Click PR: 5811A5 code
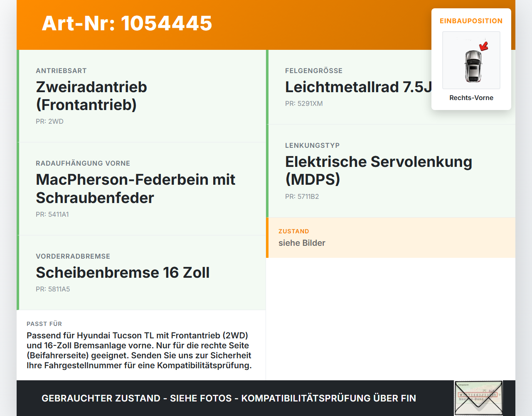The width and height of the screenshot is (532, 416). click(53, 289)
